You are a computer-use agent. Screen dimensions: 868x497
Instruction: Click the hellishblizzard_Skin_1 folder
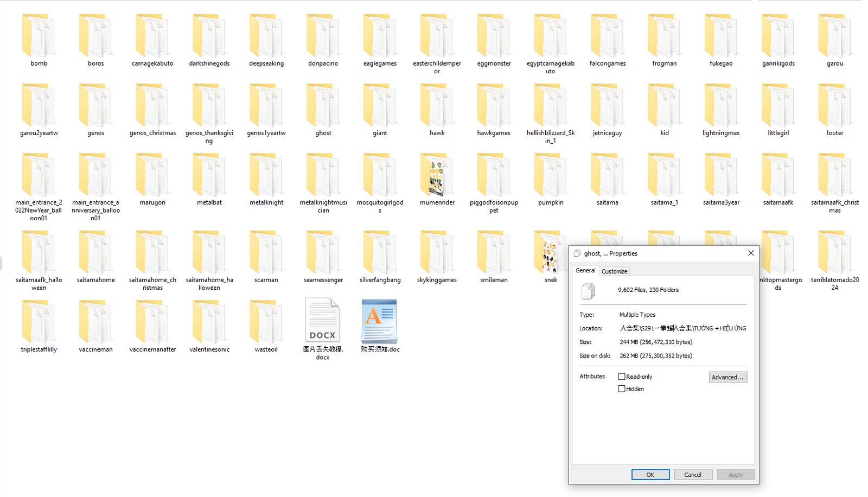[x=550, y=106]
